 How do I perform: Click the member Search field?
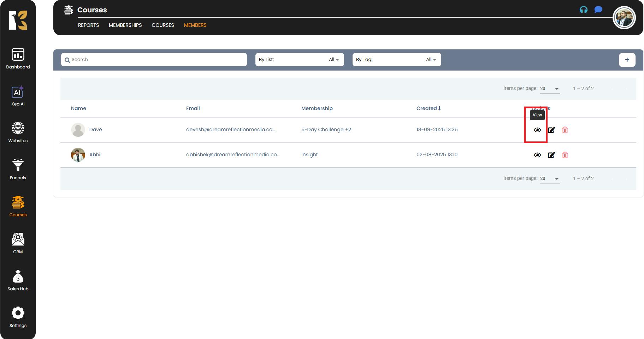pos(154,60)
